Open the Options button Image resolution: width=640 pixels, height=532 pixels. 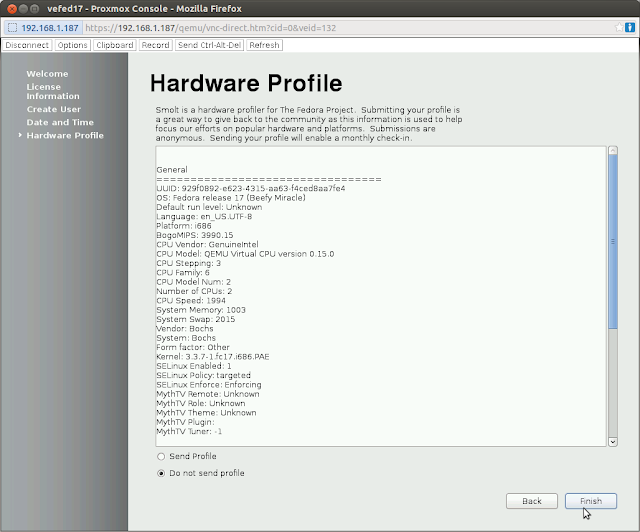point(72,45)
